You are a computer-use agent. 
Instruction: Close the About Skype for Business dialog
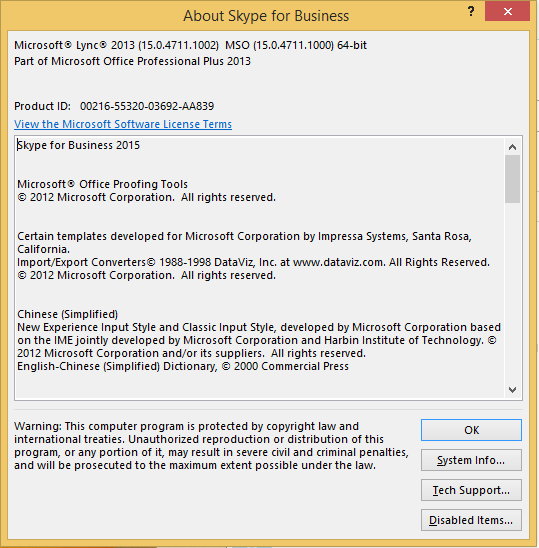click(508, 12)
